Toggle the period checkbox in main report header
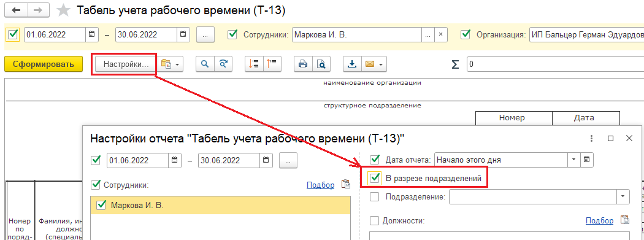The image size is (644, 240). tap(13, 34)
